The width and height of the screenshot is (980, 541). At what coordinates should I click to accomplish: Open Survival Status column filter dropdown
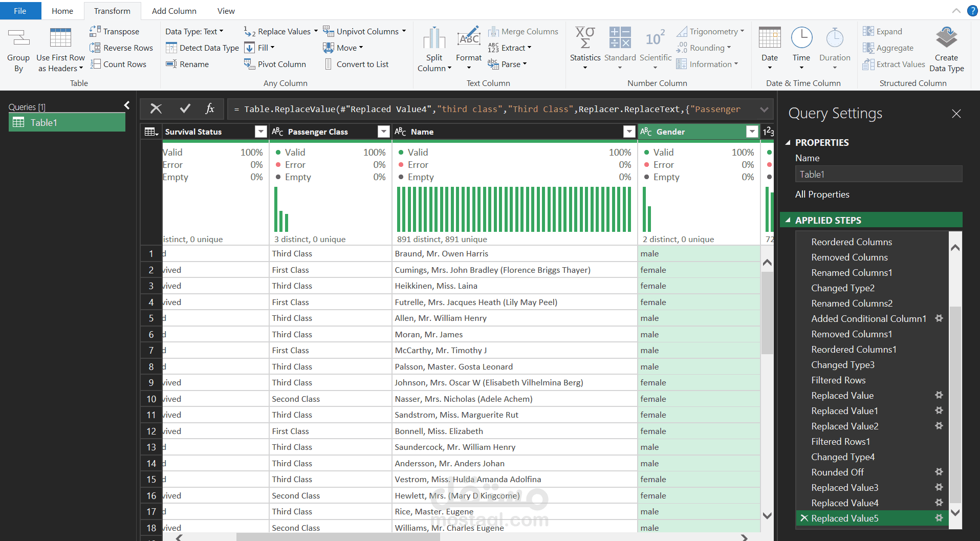(261, 132)
